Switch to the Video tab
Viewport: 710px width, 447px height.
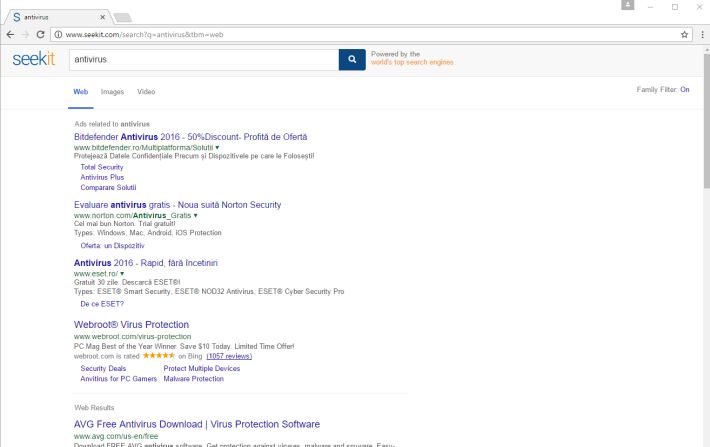coord(146,92)
